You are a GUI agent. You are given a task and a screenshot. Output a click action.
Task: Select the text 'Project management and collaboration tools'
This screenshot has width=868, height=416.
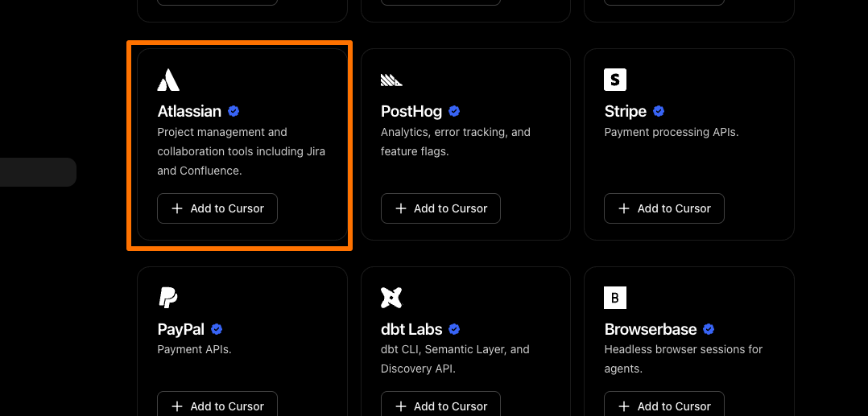tap(242, 151)
